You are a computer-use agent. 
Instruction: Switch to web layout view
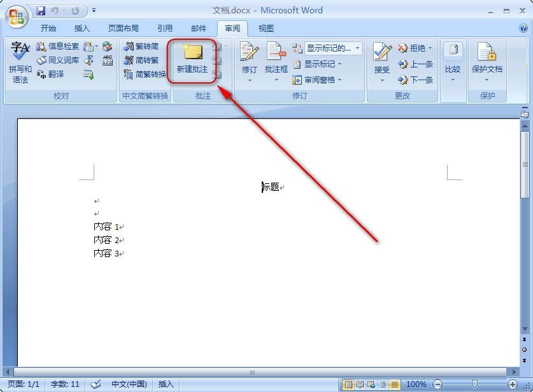(371, 384)
